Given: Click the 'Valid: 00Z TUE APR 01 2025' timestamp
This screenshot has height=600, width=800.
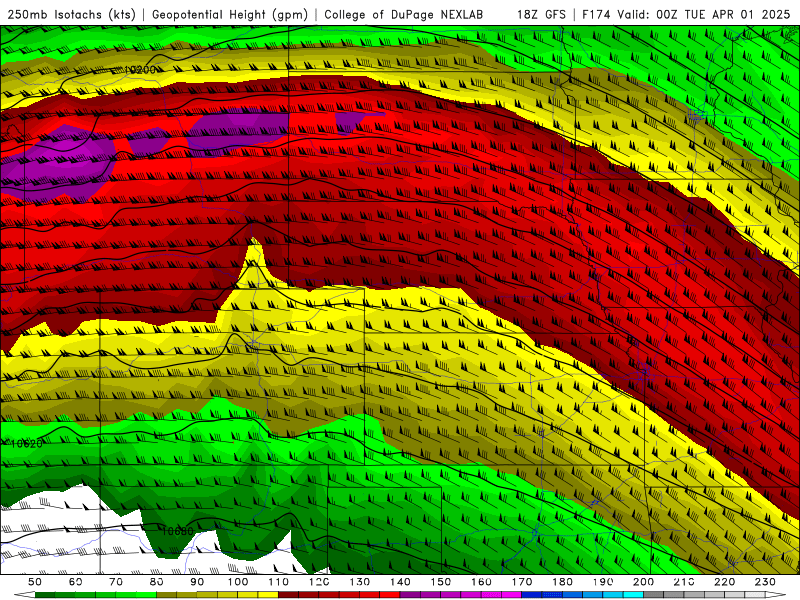Looking at the screenshot, I should point(704,14).
